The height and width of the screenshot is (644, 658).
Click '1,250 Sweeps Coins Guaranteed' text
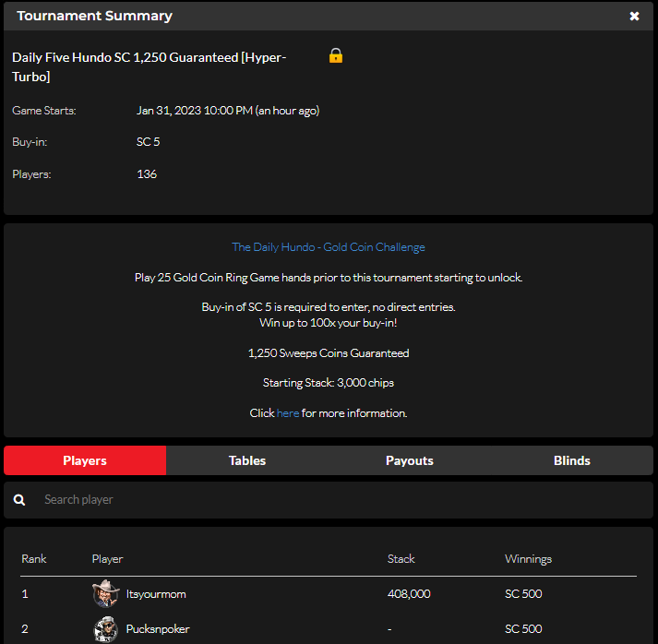click(x=329, y=353)
